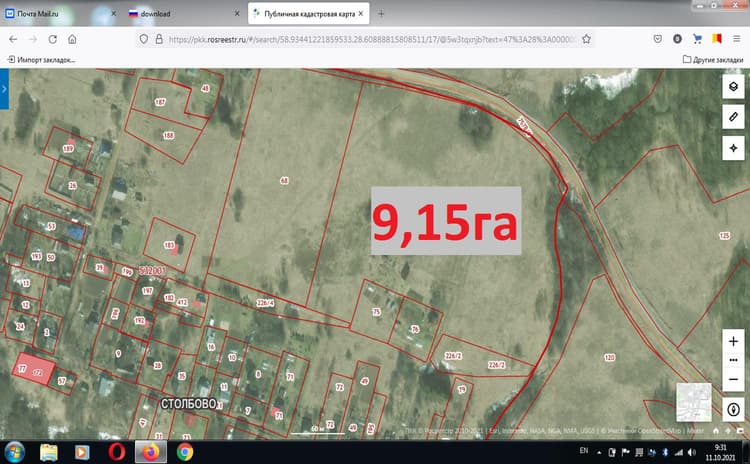Reload the current page
Viewport: 750px width, 464px height.
pyautogui.click(x=53, y=39)
